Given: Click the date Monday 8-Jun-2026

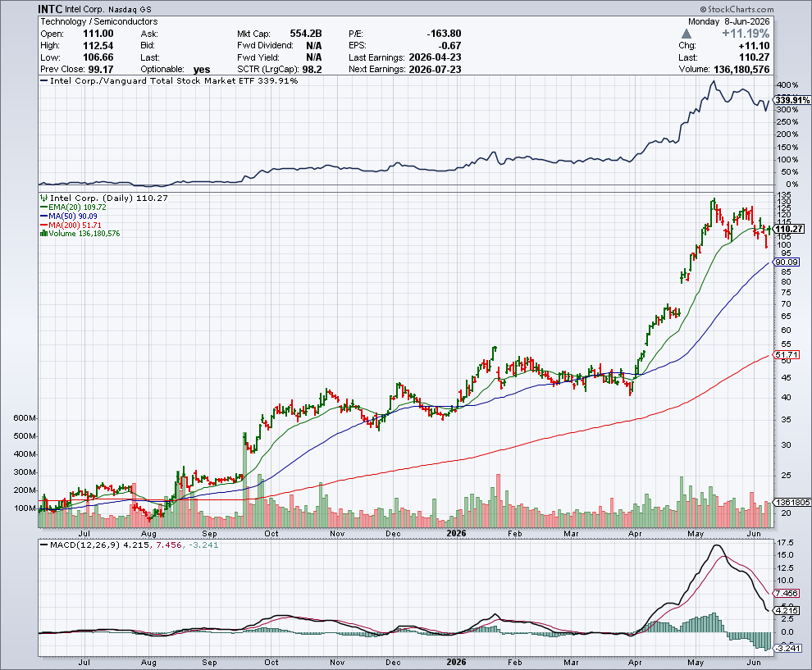Looking at the screenshot, I should pos(728,21).
